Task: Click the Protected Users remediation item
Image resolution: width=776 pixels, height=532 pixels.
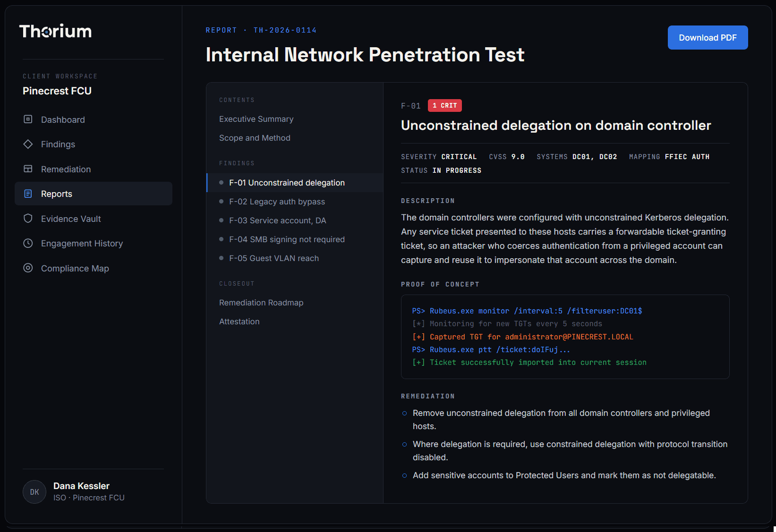Action: [564, 475]
